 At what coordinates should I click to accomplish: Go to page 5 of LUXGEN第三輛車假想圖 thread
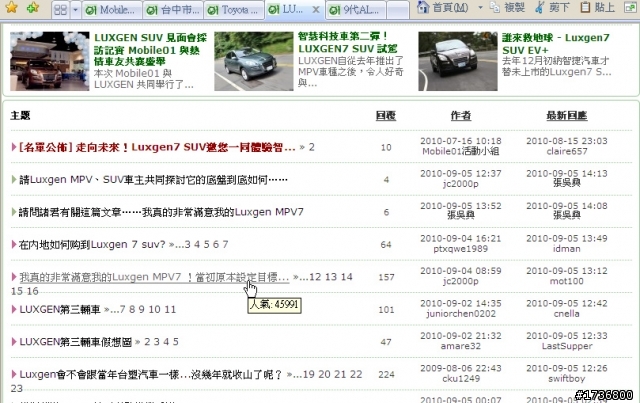(176, 342)
